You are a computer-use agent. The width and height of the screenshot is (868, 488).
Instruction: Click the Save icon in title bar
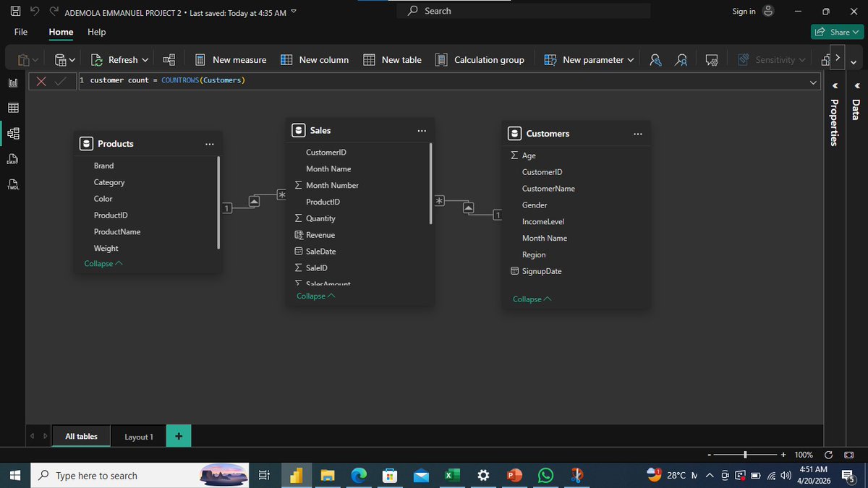point(15,12)
